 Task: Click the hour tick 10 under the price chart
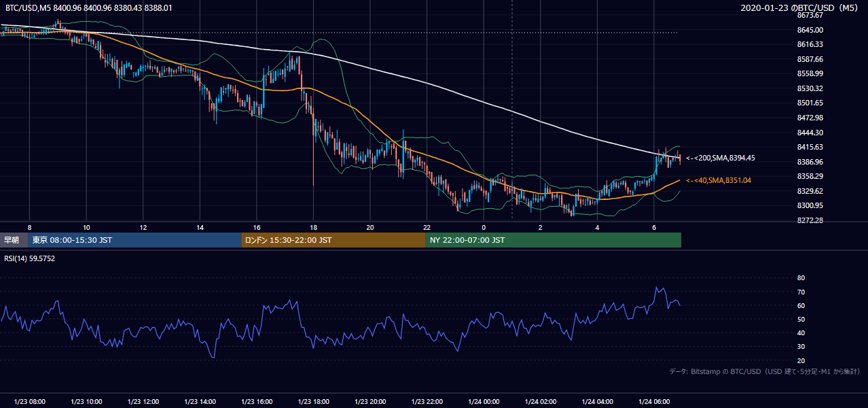pyautogui.click(x=86, y=227)
